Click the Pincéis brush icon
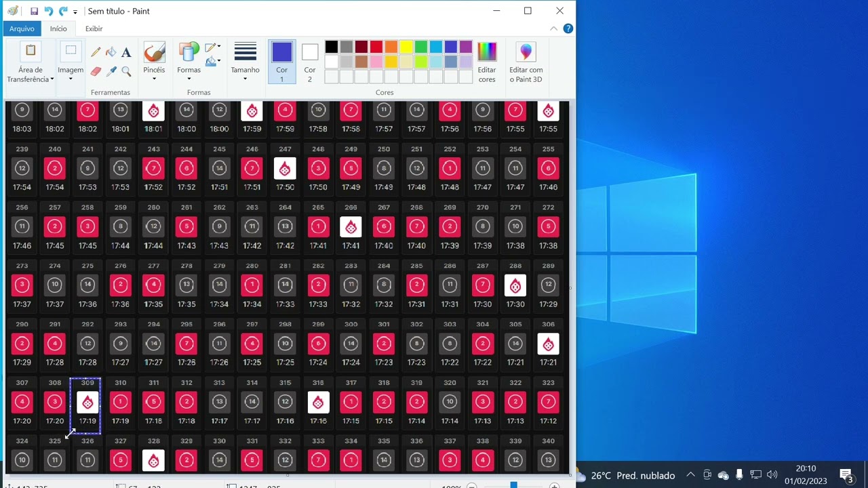This screenshot has height=488, width=868. click(154, 52)
